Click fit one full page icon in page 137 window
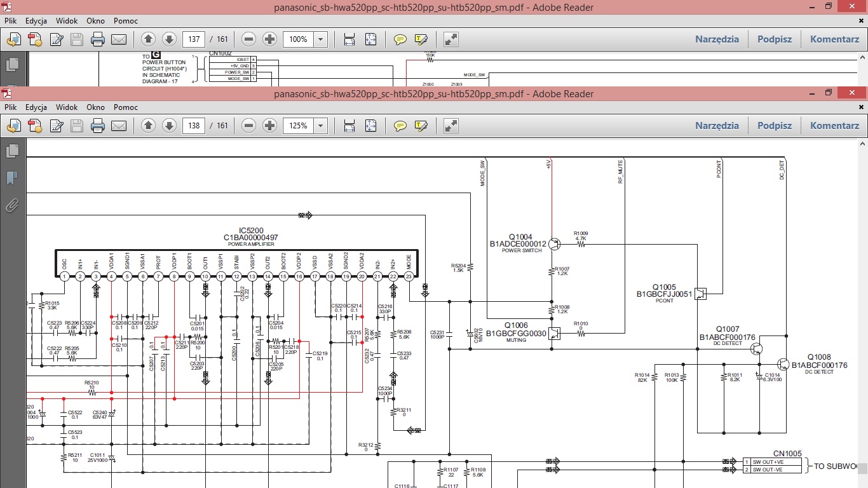868x488 pixels. coord(370,39)
